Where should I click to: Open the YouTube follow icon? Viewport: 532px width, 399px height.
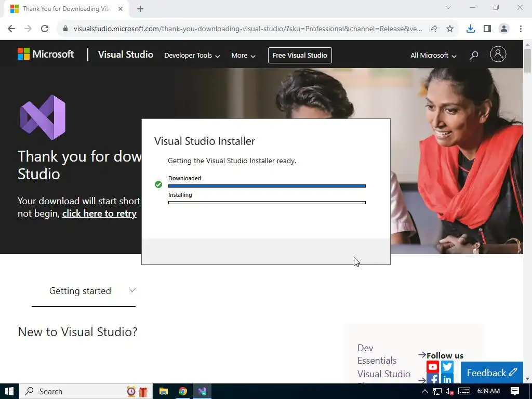pos(433,367)
